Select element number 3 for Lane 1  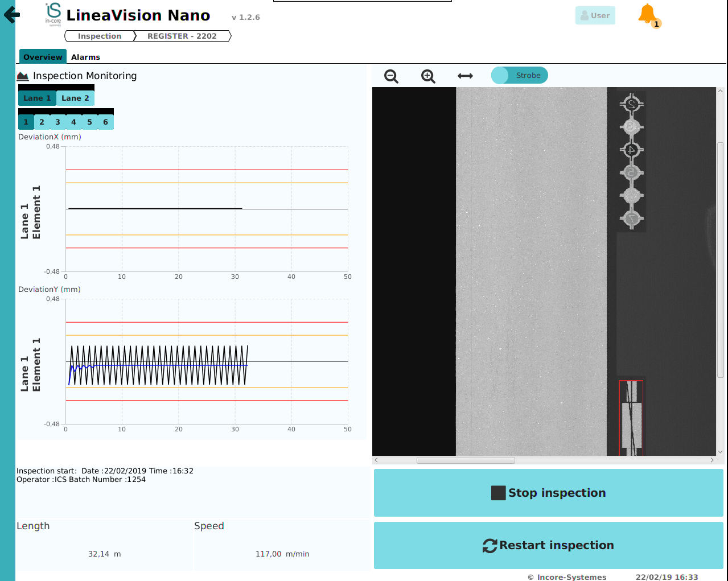tap(57, 121)
